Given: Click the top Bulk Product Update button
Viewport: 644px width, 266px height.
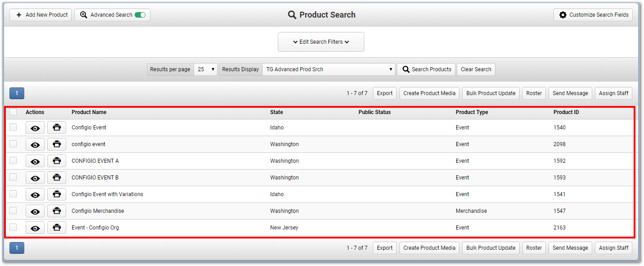Looking at the screenshot, I should (x=491, y=93).
